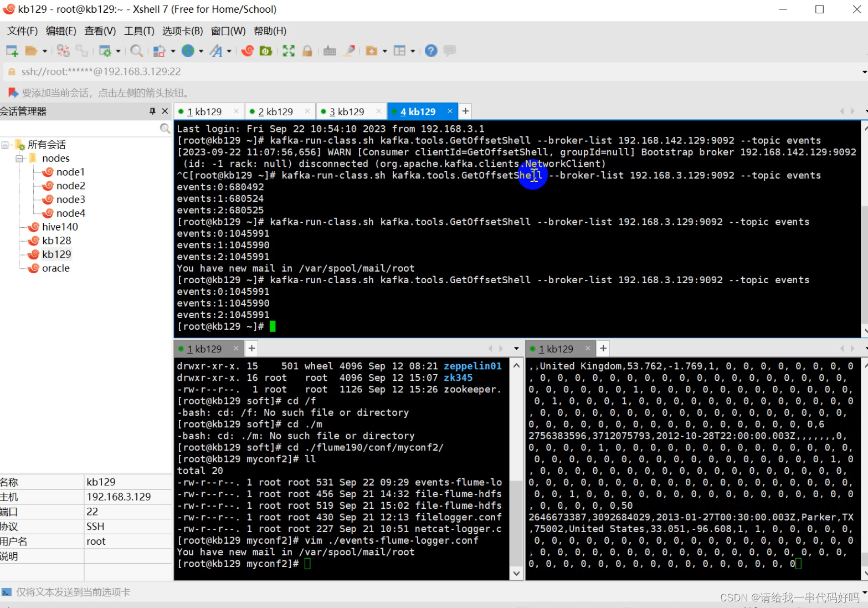Pin the 会话管理器 panel
The height and width of the screenshot is (608, 868).
point(152,111)
